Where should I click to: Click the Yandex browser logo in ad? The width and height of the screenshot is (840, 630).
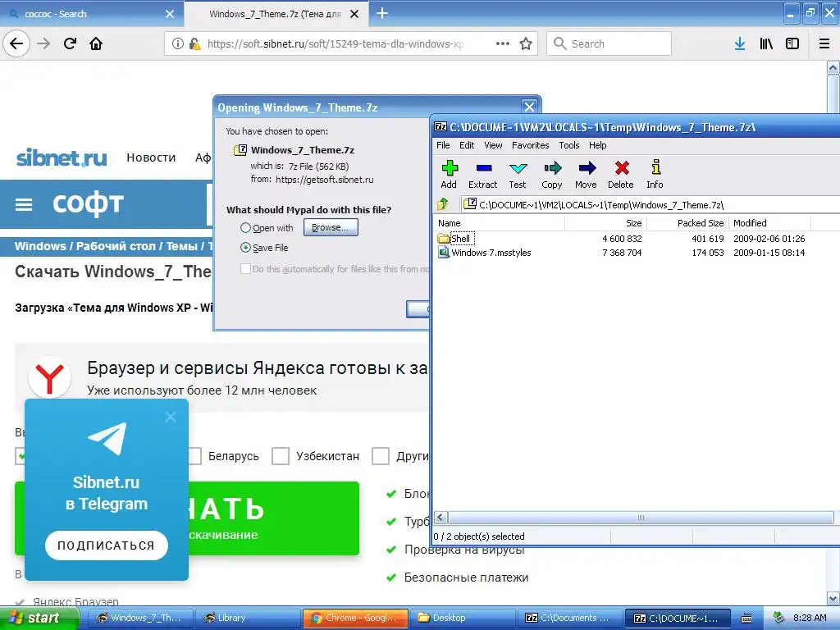click(x=49, y=377)
